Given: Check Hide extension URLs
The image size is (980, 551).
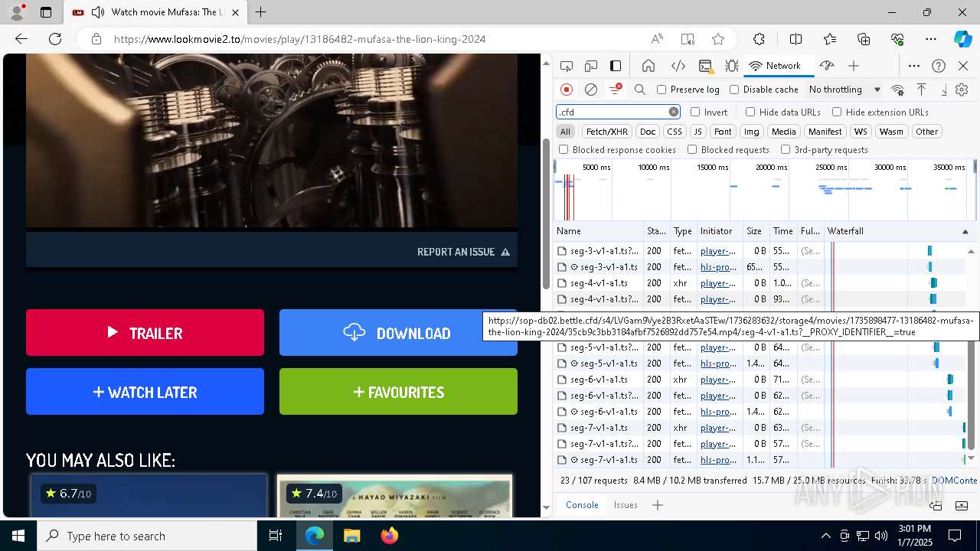Looking at the screenshot, I should point(837,112).
